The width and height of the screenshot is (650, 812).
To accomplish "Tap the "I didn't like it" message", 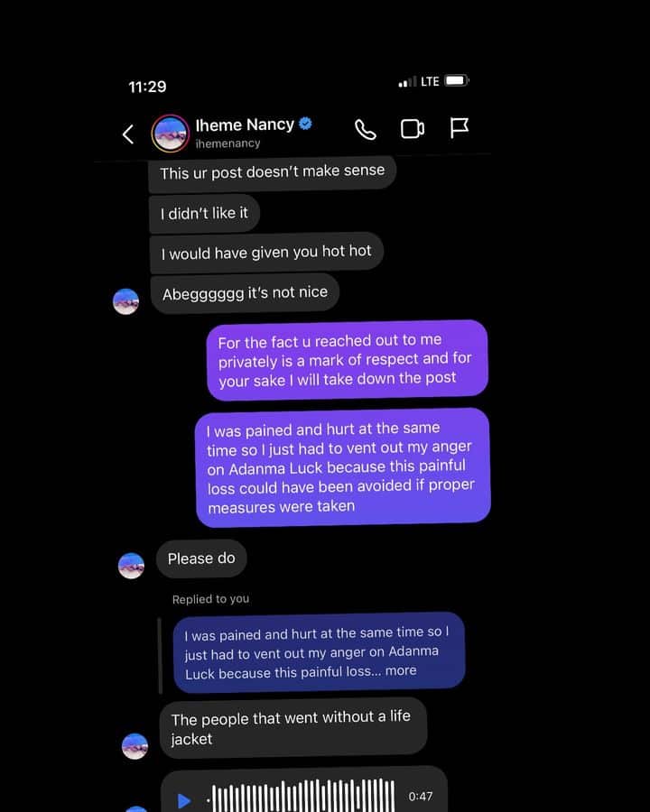I will click(204, 213).
